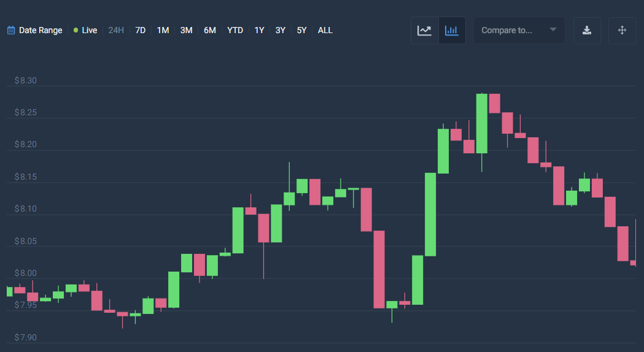Click the fullscreen expand arrows icon
The width and height of the screenshot is (644, 352).
[622, 30]
